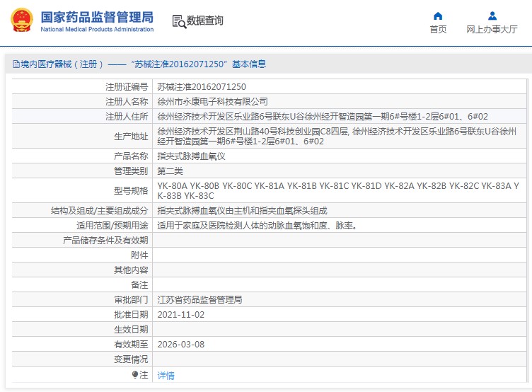Open 网上办事大厅 service hall

pos(492,30)
